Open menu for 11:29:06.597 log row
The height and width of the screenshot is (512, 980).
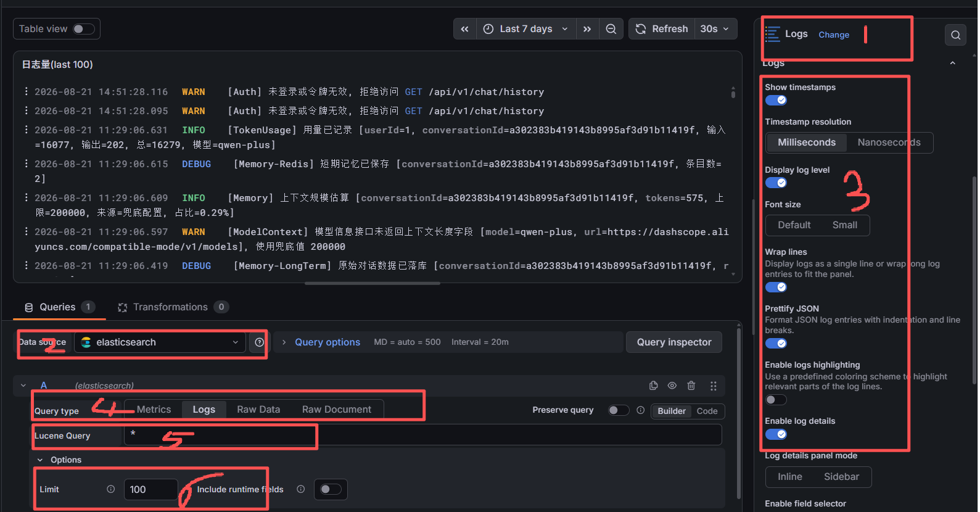point(26,231)
